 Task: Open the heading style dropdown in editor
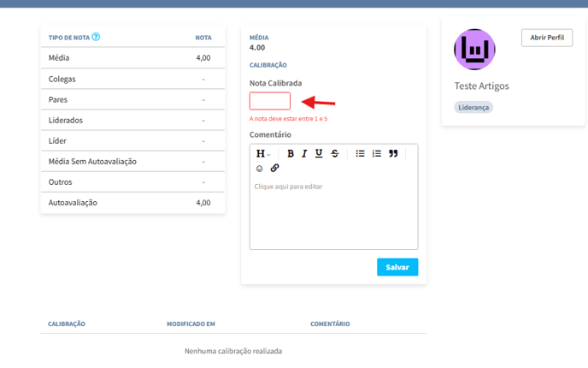[263, 153]
